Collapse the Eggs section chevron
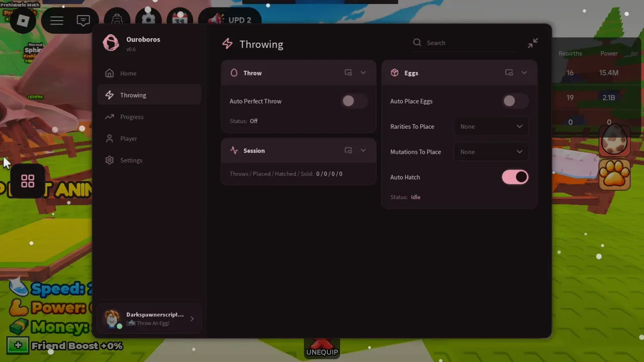The width and height of the screenshot is (644, 362). (x=524, y=73)
